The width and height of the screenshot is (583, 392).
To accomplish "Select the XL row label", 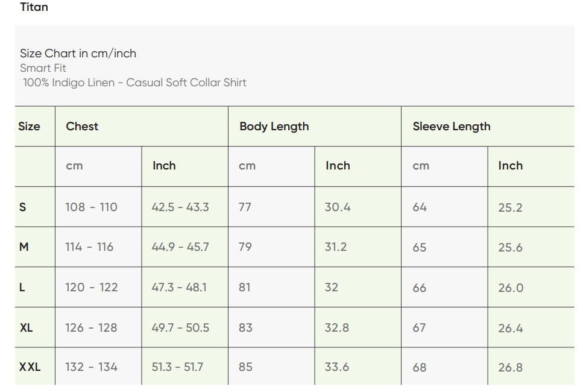I will click(x=27, y=327).
